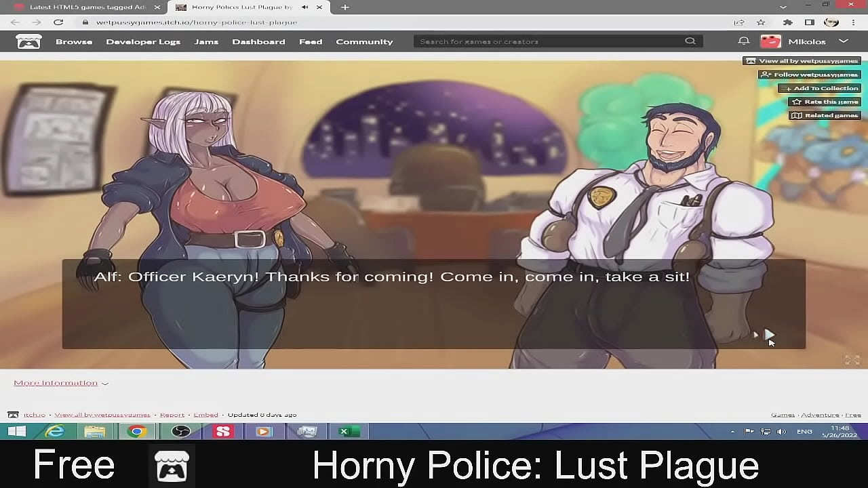Open the Feed page

(x=311, y=41)
